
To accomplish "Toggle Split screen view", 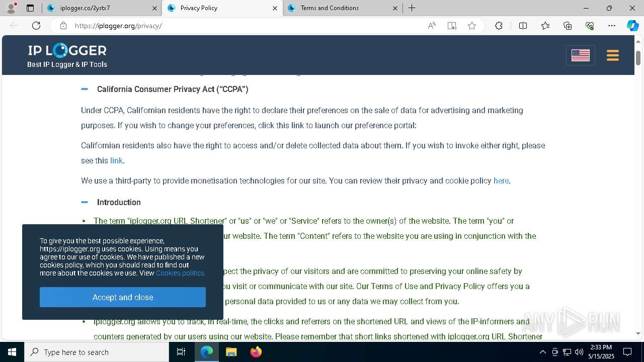I will click(523, 26).
